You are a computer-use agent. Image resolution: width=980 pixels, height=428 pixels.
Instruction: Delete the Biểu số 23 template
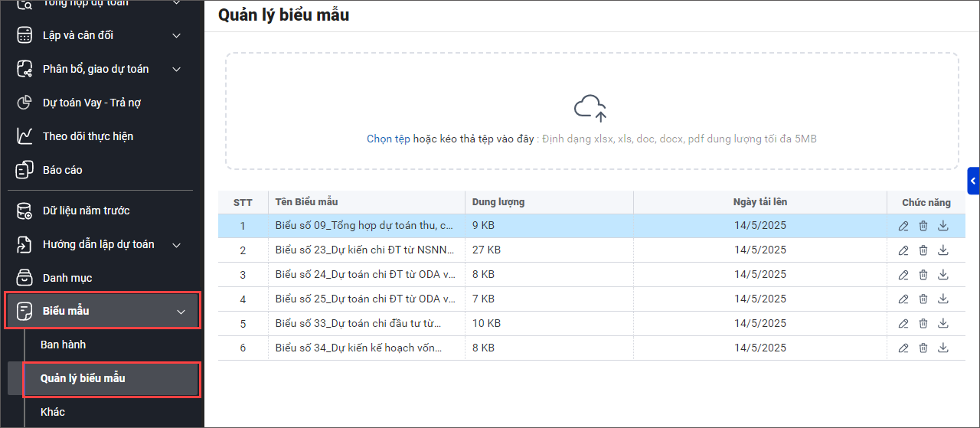click(923, 250)
